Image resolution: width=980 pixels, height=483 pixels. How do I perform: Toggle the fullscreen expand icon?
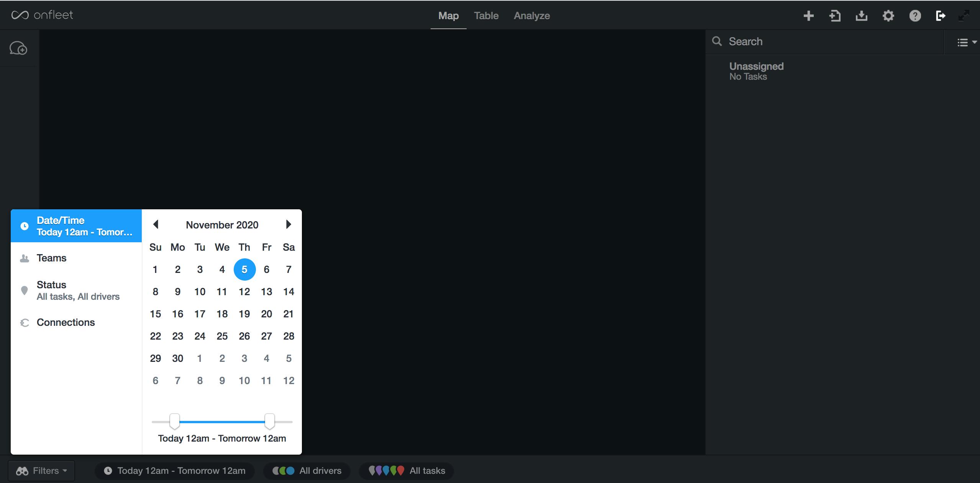click(x=964, y=16)
